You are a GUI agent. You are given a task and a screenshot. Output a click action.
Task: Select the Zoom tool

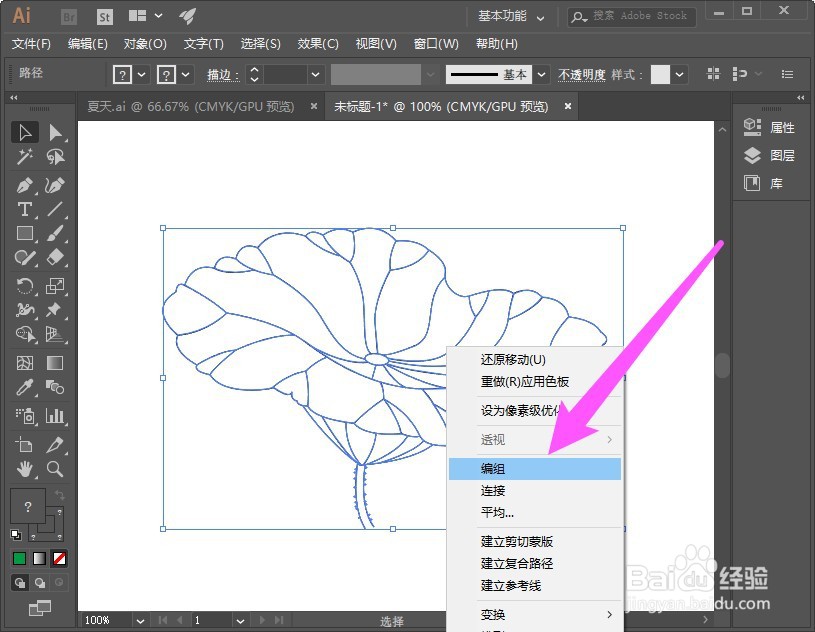55,469
